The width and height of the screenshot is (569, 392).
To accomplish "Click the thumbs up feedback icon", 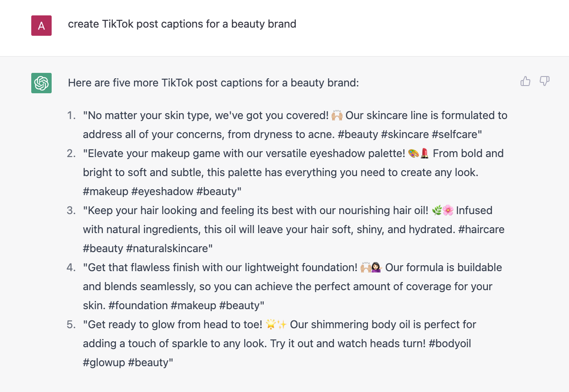I will pyautogui.click(x=526, y=81).
